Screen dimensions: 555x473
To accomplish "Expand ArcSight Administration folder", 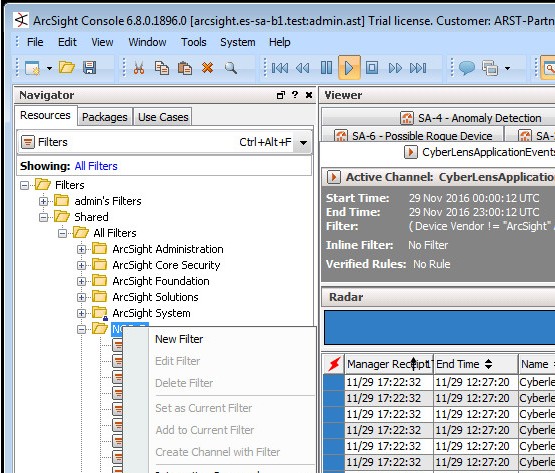I will tap(82, 249).
